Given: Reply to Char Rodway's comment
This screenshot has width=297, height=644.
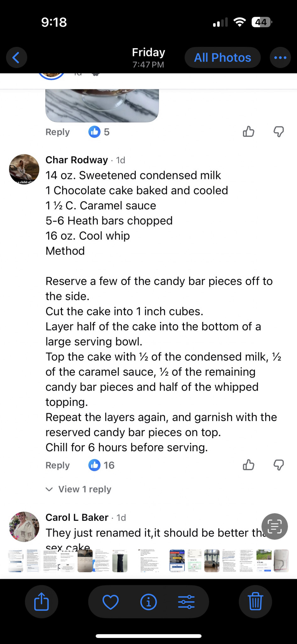Looking at the screenshot, I should tap(58, 465).
